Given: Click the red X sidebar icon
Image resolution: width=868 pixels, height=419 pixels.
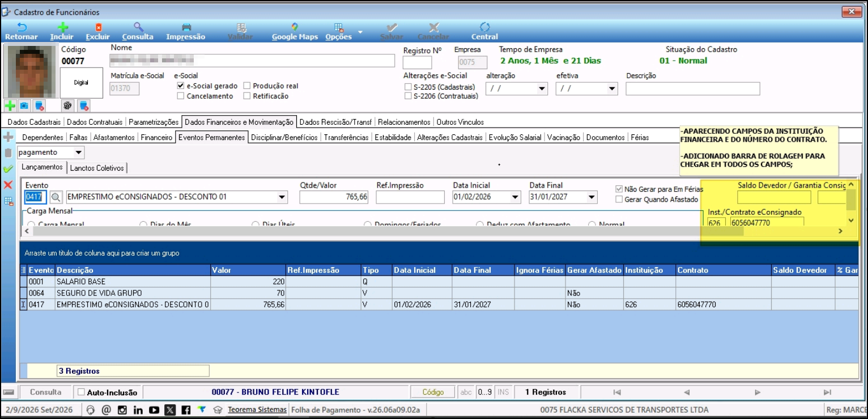Looking at the screenshot, I should coord(8,185).
